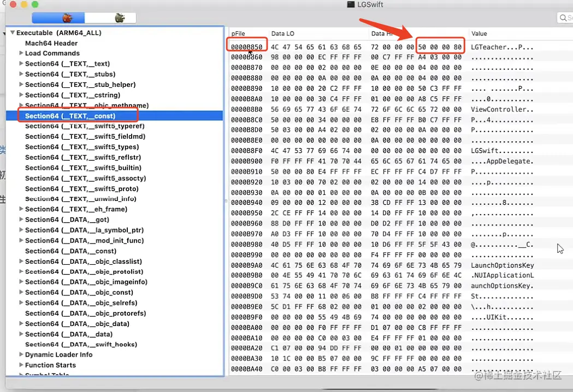The width and height of the screenshot is (573, 392).
Task: Expand Section64 (__TEXT,__cstring) triangle
Action: pos(21,94)
